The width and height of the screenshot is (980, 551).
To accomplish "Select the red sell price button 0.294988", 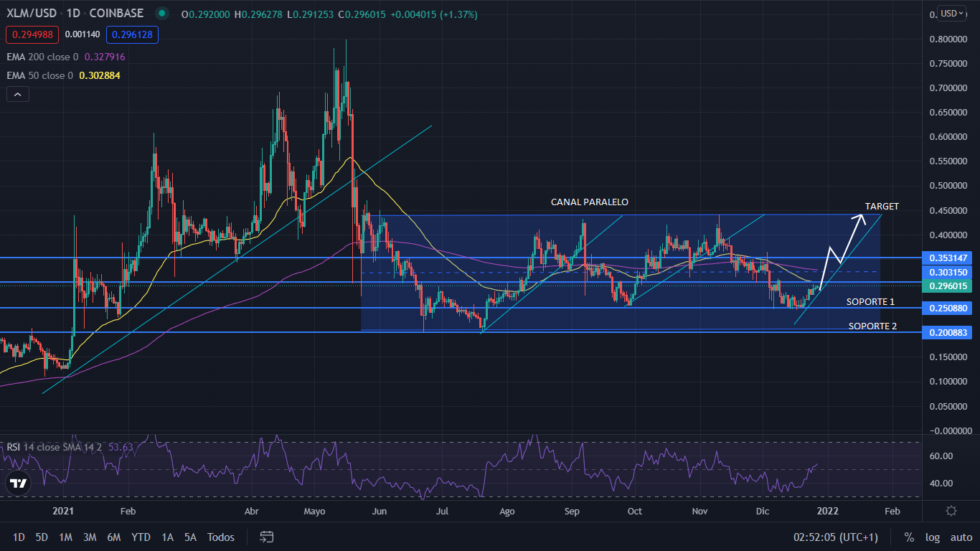I will click(x=32, y=34).
